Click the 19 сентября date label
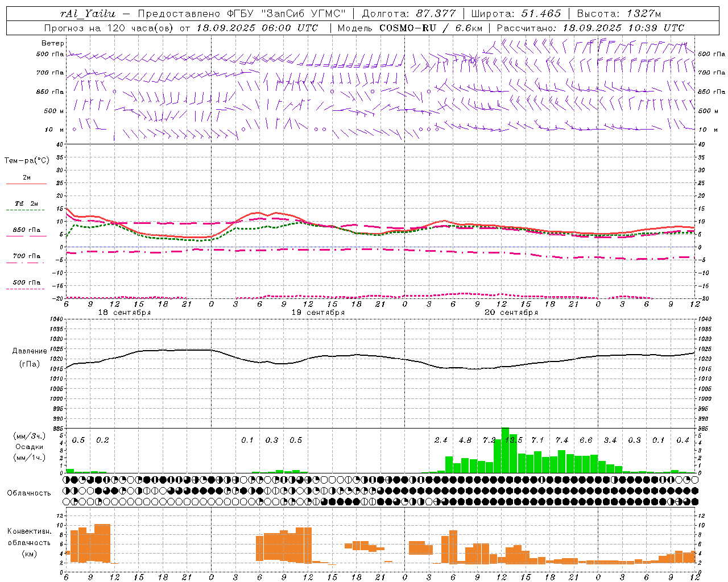Screen dimensions: 728x582 click(x=318, y=313)
